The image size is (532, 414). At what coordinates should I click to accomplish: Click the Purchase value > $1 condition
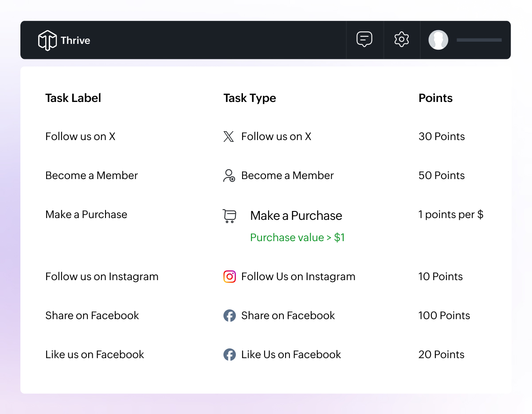[x=297, y=238]
